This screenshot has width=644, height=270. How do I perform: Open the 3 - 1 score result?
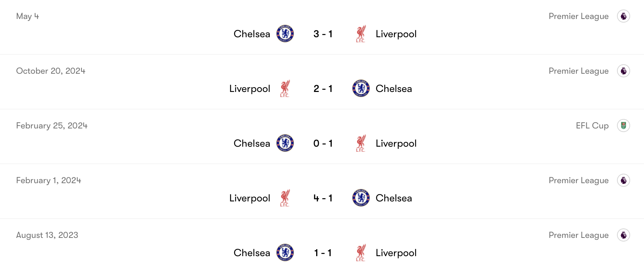tap(323, 34)
